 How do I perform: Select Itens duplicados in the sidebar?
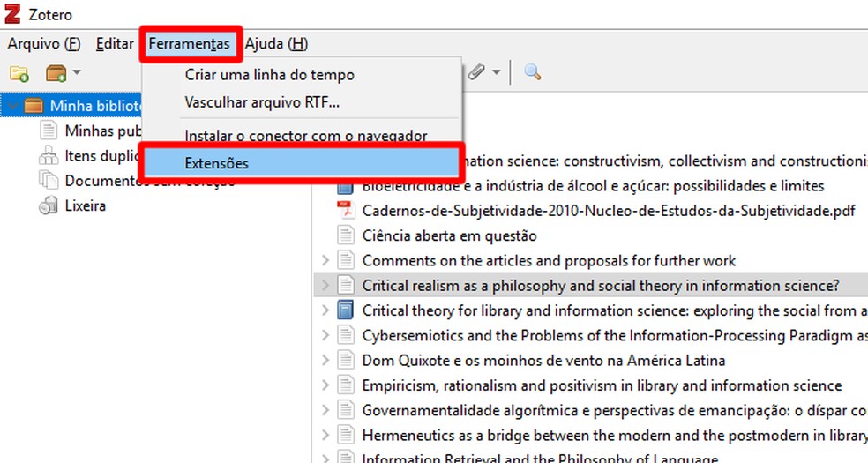tap(101, 156)
